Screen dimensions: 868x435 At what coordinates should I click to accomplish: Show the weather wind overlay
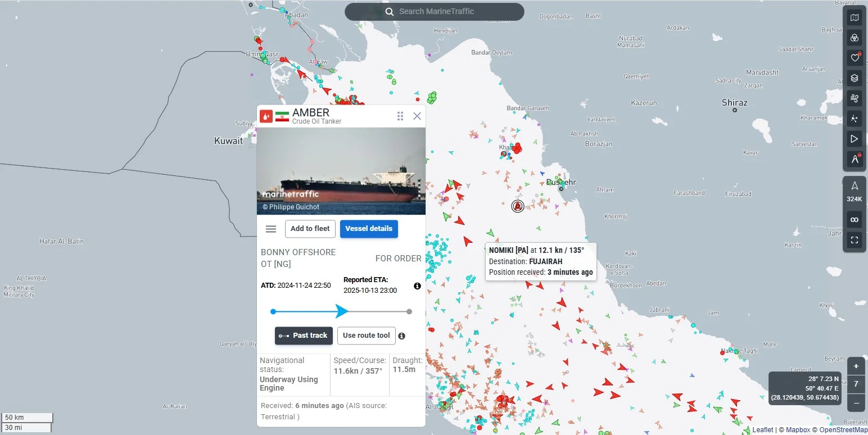(x=855, y=98)
